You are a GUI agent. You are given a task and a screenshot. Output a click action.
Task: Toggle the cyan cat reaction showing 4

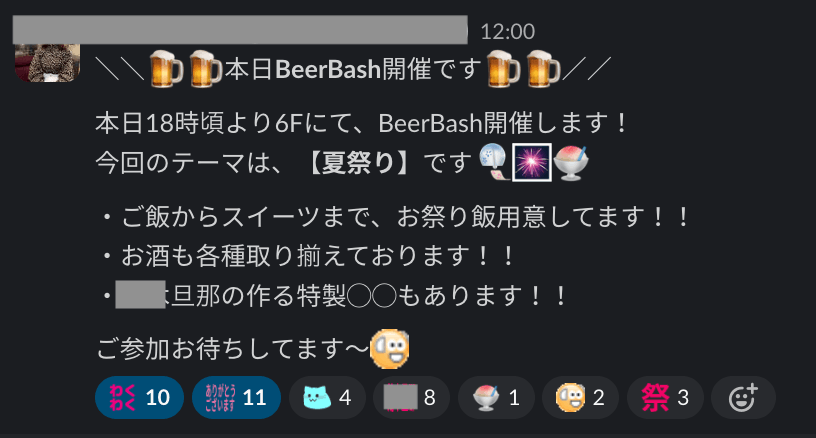[x=327, y=398]
